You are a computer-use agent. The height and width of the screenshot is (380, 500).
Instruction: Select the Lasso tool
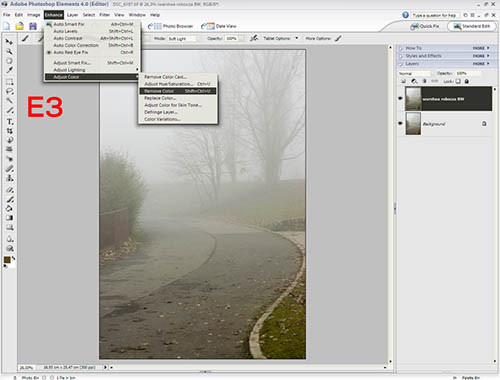9,91
